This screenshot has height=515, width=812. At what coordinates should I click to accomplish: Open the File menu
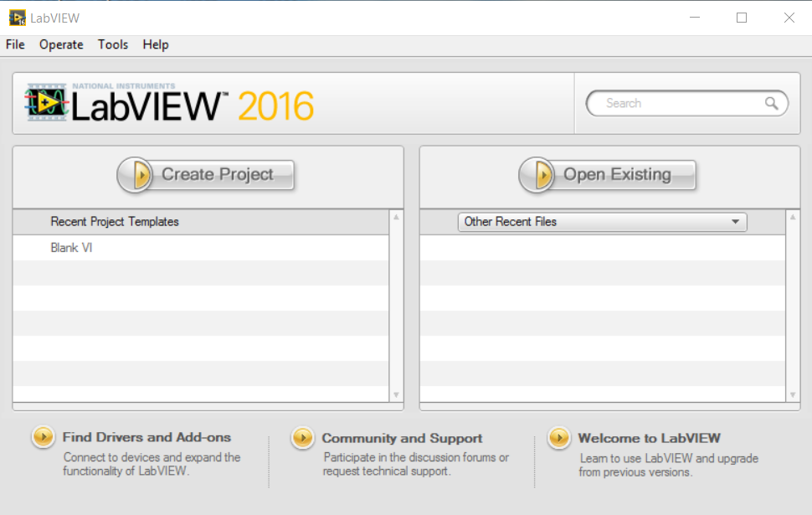click(14, 44)
